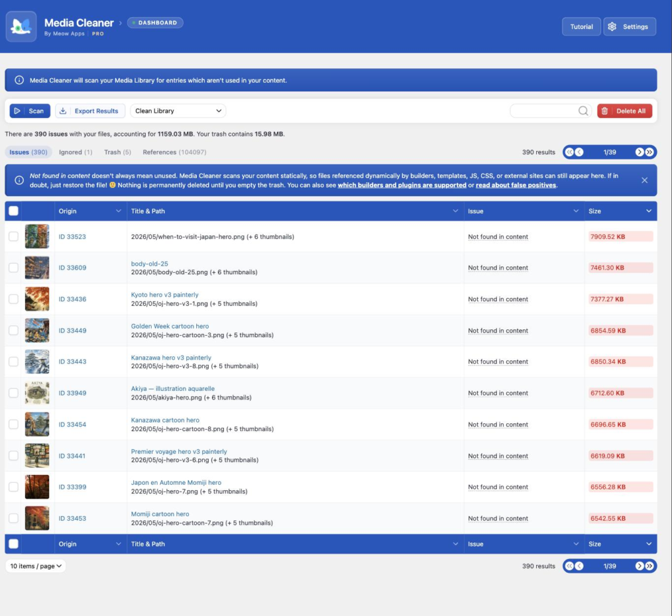Select all rows with top header checkbox
Screen dimensions: 672x616
pos(14,211)
